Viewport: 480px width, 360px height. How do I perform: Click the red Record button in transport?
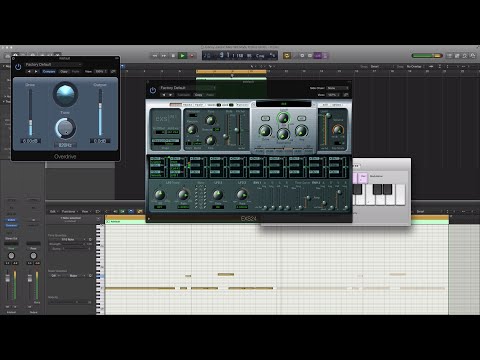pyautogui.click(x=192, y=56)
